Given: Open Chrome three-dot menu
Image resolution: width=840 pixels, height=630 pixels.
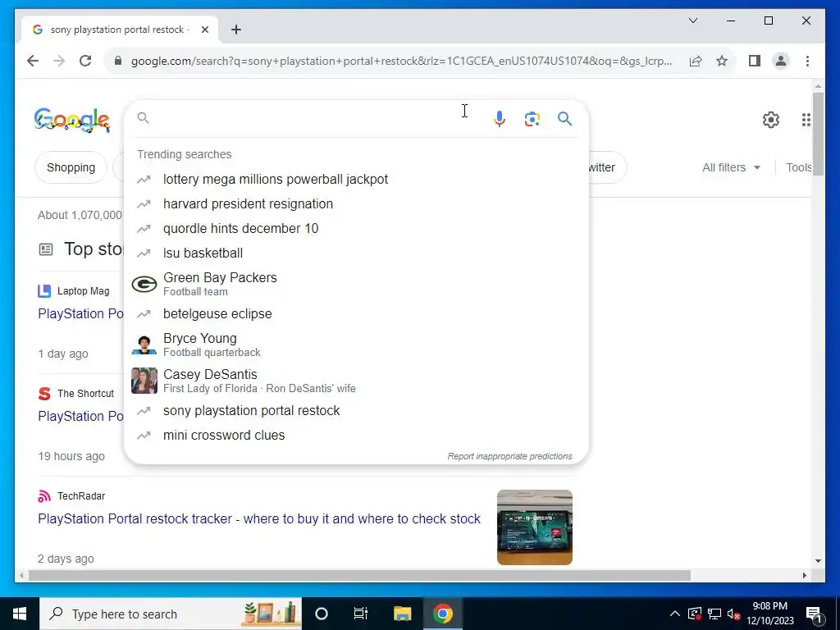Looking at the screenshot, I should 807,61.
